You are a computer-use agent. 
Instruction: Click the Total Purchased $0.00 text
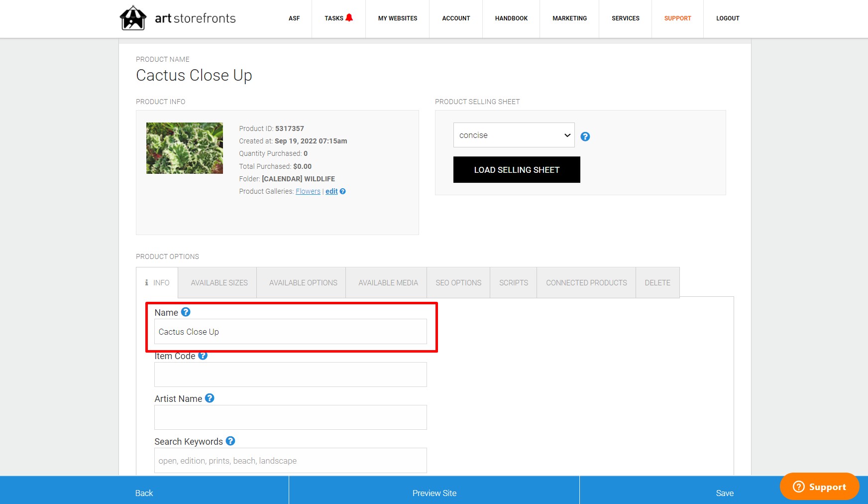[x=275, y=166]
